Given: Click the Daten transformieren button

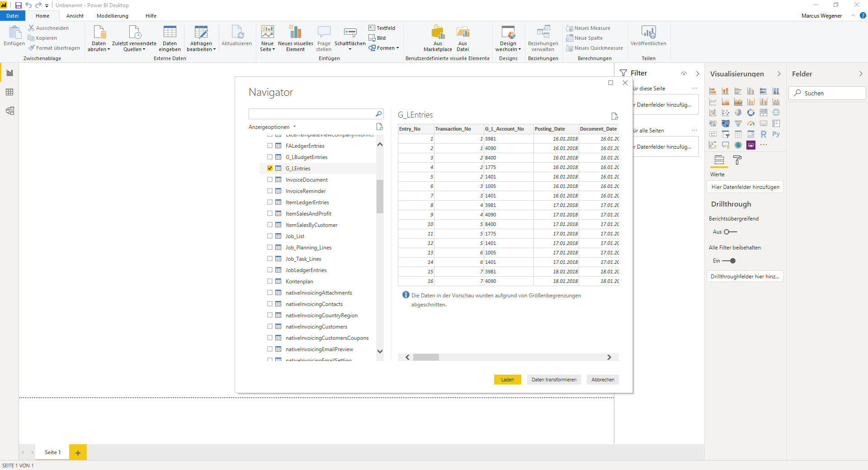Looking at the screenshot, I should click(554, 380).
